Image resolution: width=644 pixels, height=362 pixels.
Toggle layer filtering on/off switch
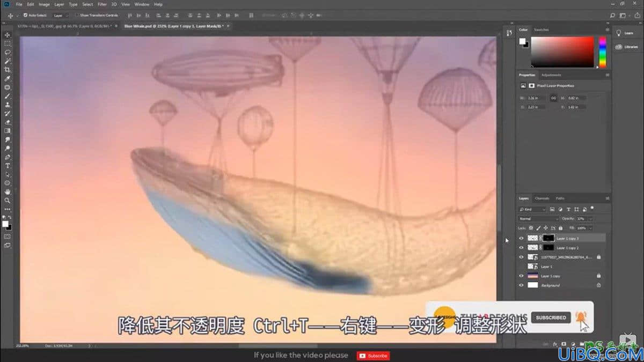592,208
